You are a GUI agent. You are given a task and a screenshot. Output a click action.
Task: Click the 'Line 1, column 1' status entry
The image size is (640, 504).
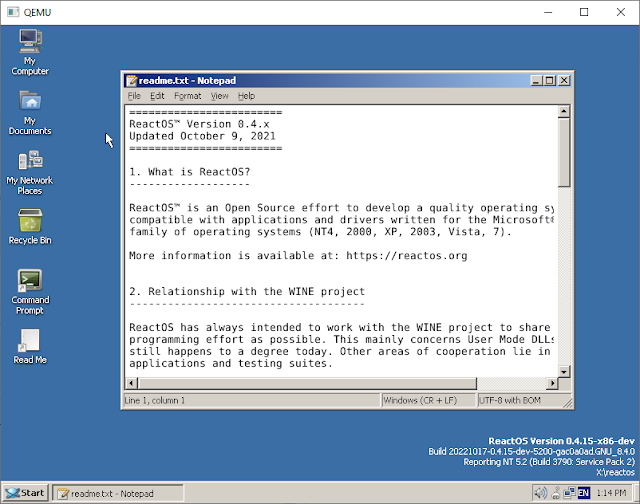point(251,400)
